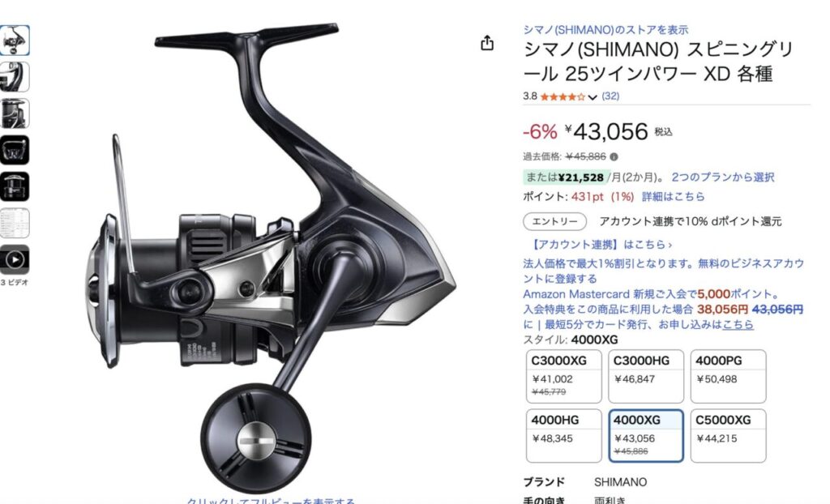Image resolution: width=830 pixels, height=504 pixels.
Task: Play the product video thumbnail
Action: 15,259
